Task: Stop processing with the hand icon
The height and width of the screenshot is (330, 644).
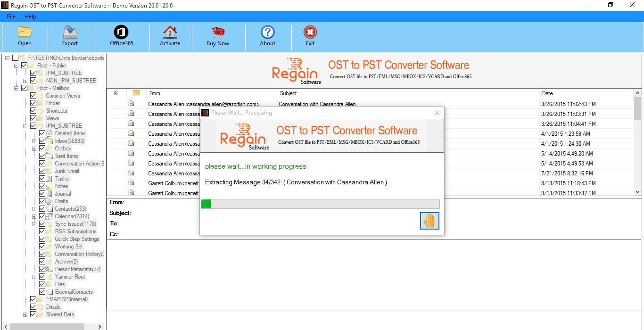Action: pos(429,221)
